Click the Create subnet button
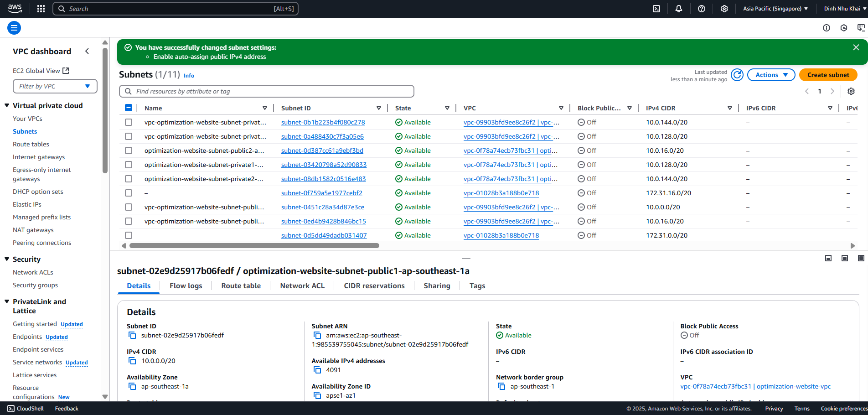The height and width of the screenshot is (415, 868). [x=828, y=75]
